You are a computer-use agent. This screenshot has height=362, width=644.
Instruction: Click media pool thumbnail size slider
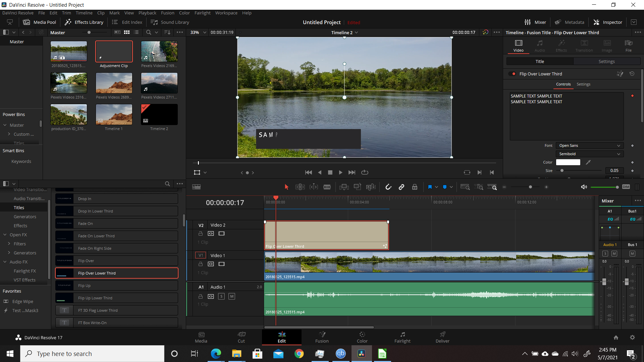click(x=95, y=33)
